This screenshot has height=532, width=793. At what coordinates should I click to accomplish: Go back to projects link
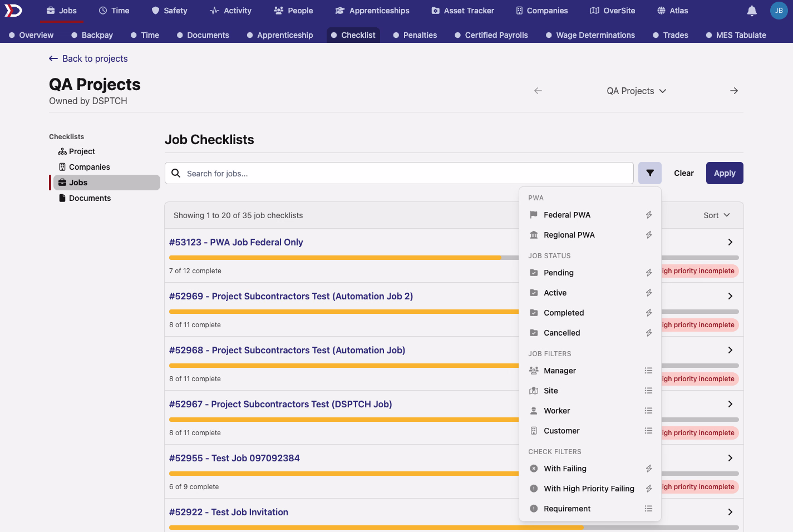[88, 58]
